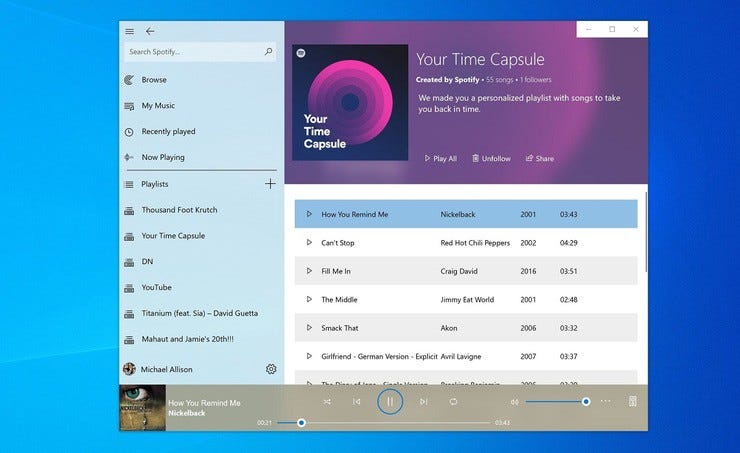This screenshot has height=453, width=740.
Task: Open settings gear icon
Action: [x=271, y=369]
